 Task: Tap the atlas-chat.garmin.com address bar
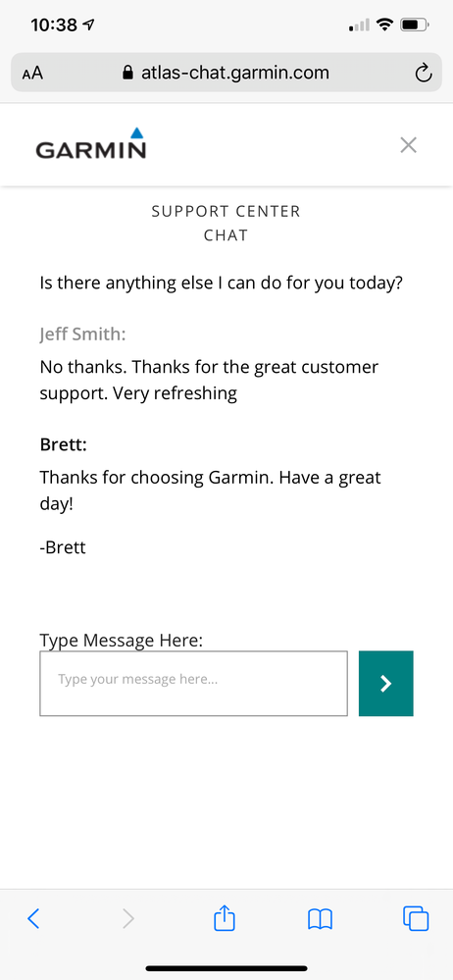[226, 74]
